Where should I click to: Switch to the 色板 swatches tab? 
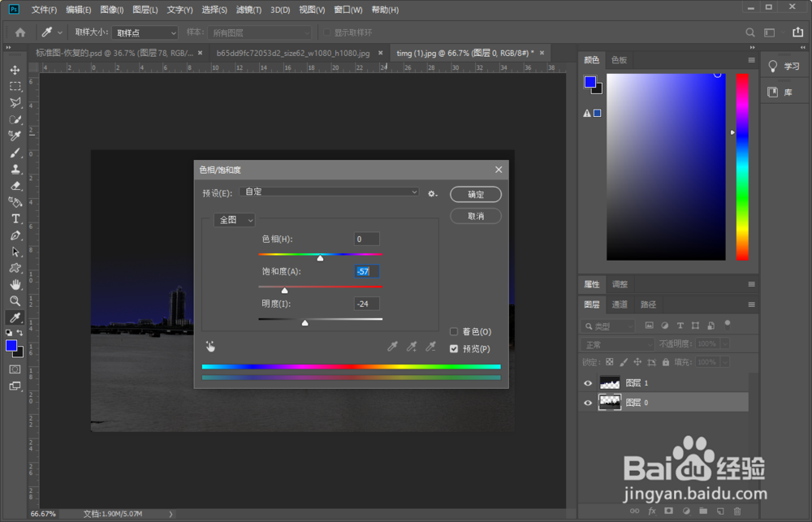click(619, 60)
